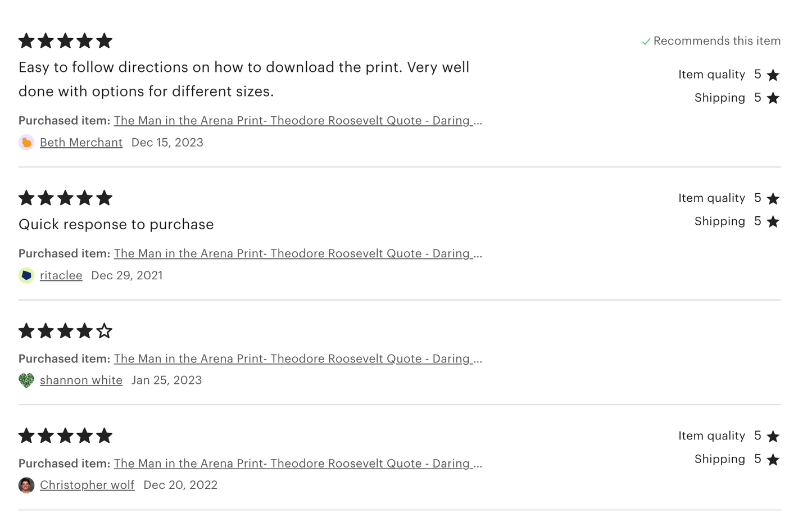Click Beth Merchant's orange avatar icon
Image resolution: width=812 pixels, height=531 pixels.
click(26, 143)
